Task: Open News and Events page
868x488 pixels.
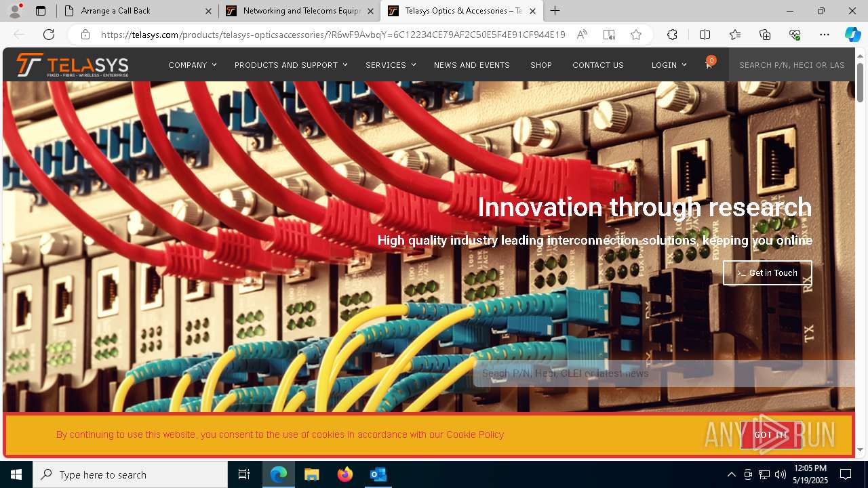Action: [472, 65]
